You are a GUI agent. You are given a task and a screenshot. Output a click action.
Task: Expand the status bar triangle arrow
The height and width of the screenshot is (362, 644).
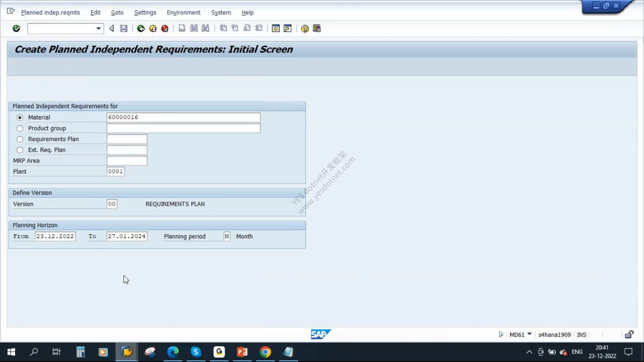501,334
